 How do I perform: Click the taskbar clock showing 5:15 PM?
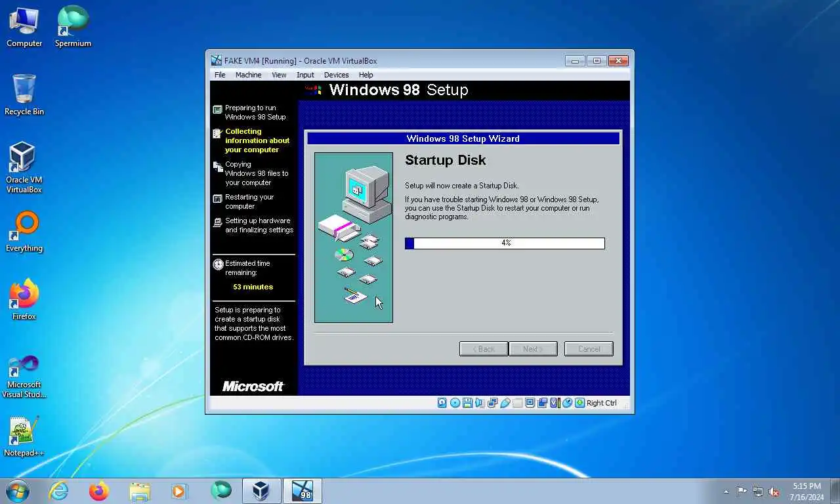coord(807,492)
